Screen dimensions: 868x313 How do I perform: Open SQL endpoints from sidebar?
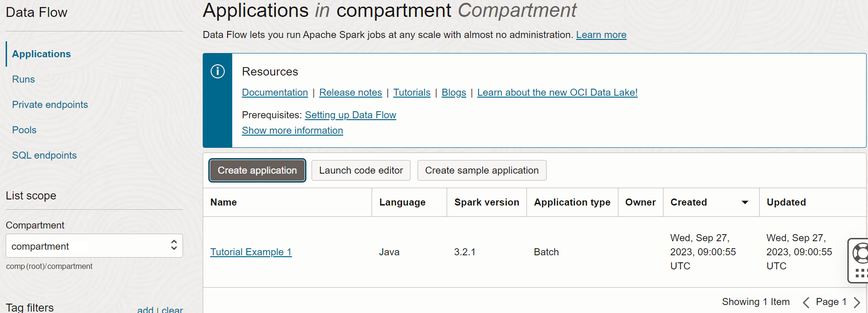pyautogui.click(x=45, y=155)
